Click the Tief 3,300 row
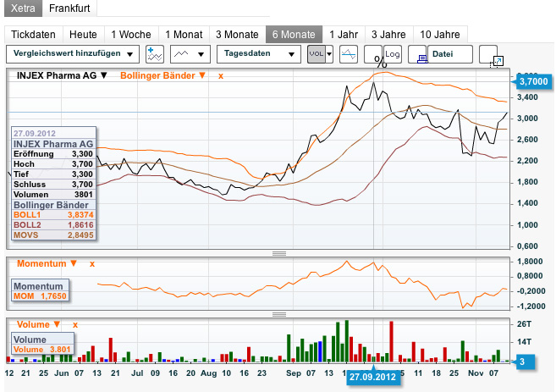This screenshot has height=392, width=556. tap(53, 174)
